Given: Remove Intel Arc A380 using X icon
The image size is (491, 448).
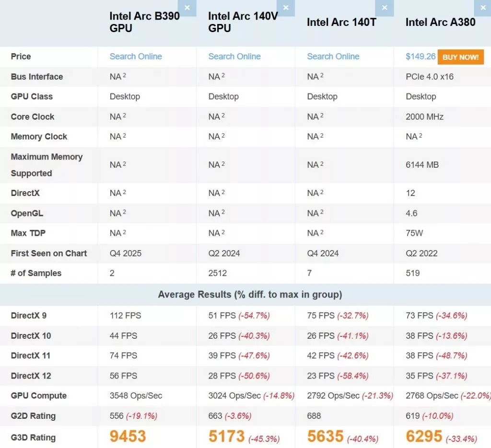Looking at the screenshot, I should pos(482,8).
